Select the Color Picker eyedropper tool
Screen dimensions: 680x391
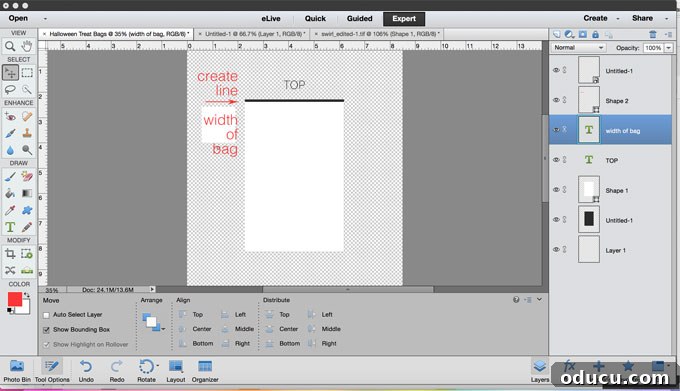tap(10, 210)
